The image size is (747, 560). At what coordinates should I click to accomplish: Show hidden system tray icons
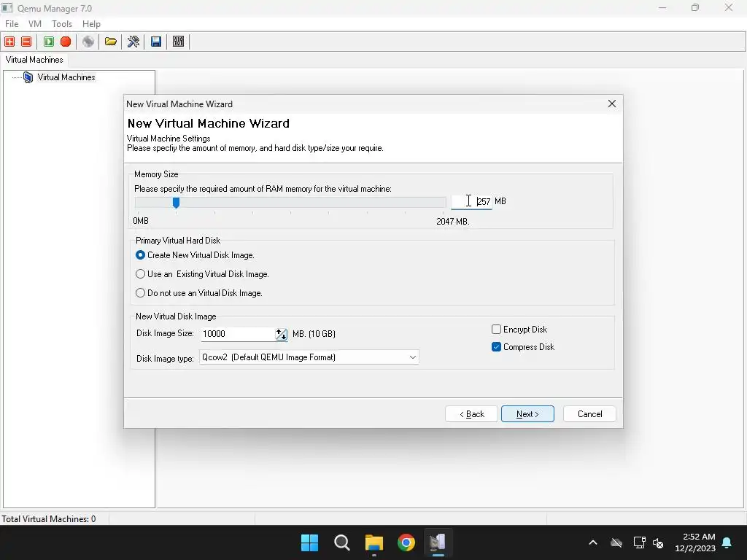[x=593, y=542]
